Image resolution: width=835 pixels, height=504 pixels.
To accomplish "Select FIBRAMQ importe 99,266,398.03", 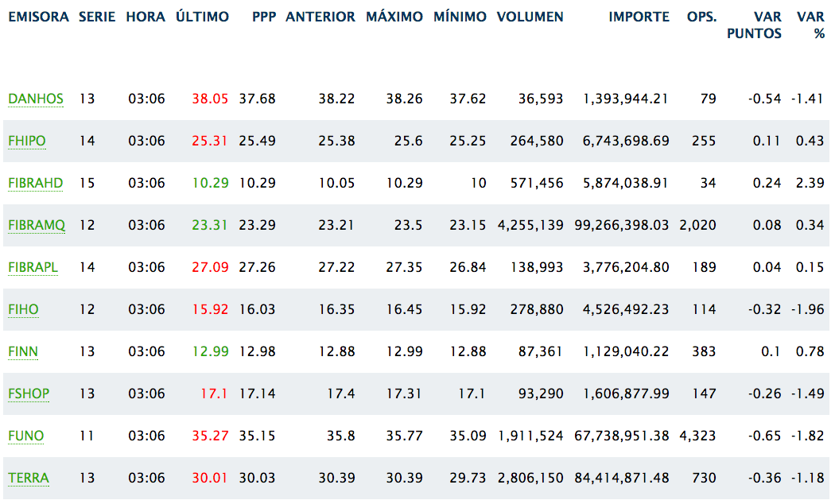I will click(621, 225).
